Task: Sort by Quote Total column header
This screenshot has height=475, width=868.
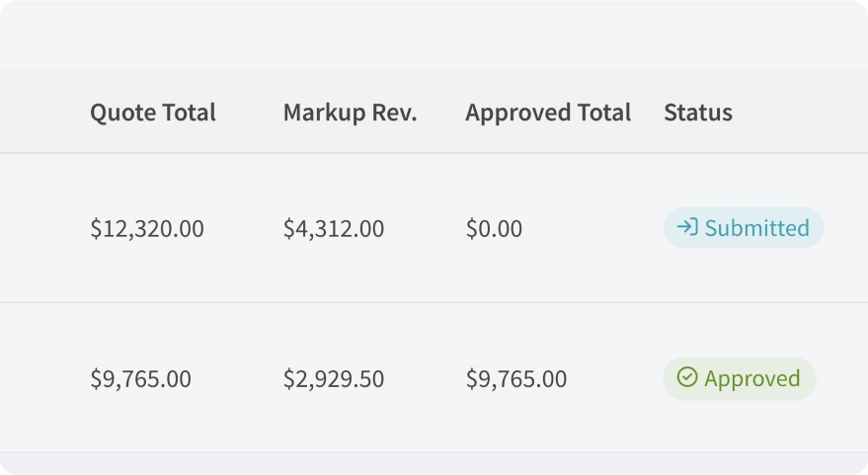Action: coord(153,113)
